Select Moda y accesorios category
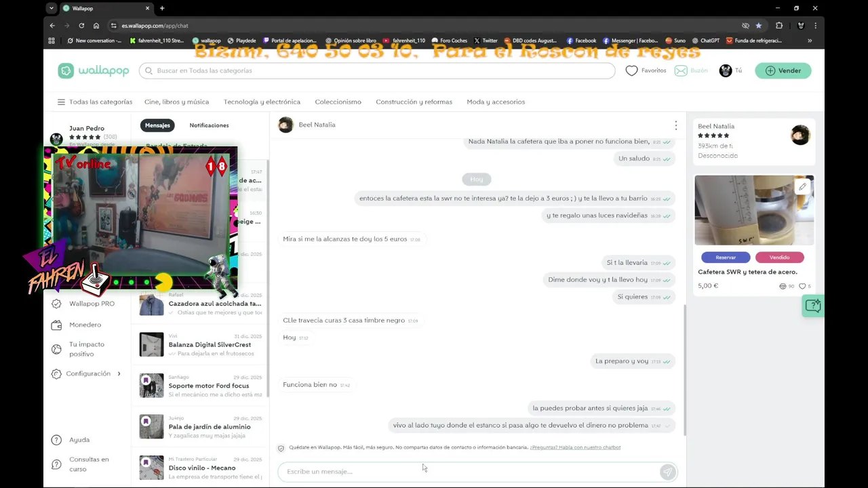 coord(496,102)
